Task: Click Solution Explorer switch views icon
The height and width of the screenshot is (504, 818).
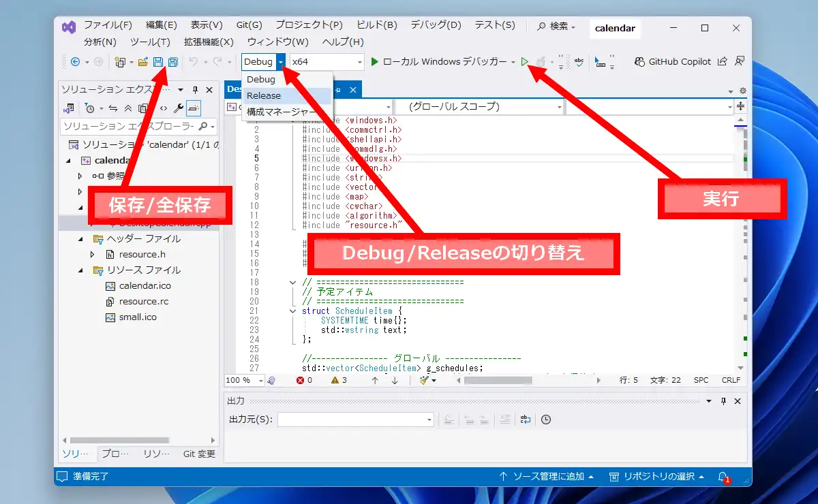Action: point(69,108)
